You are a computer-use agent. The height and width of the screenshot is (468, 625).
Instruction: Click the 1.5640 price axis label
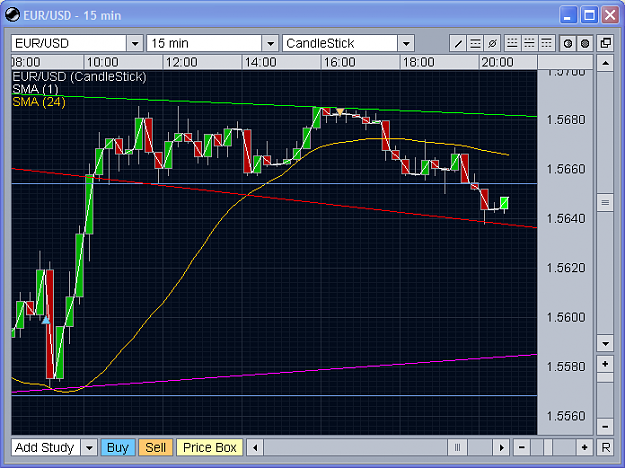click(x=566, y=218)
